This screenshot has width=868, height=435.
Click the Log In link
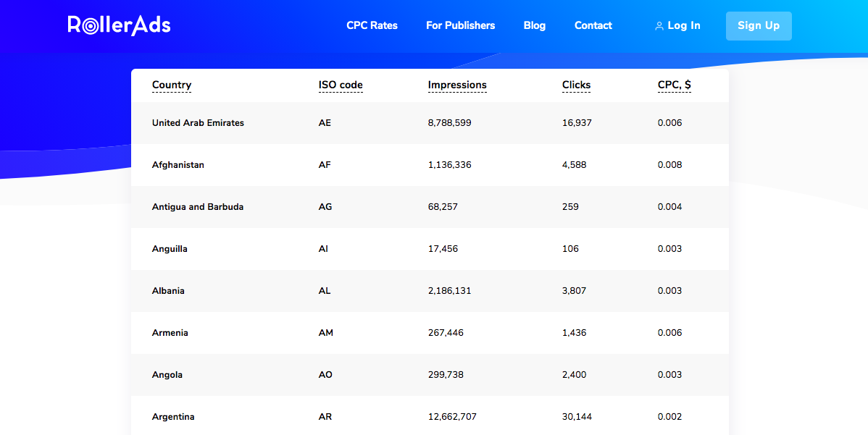click(x=683, y=25)
